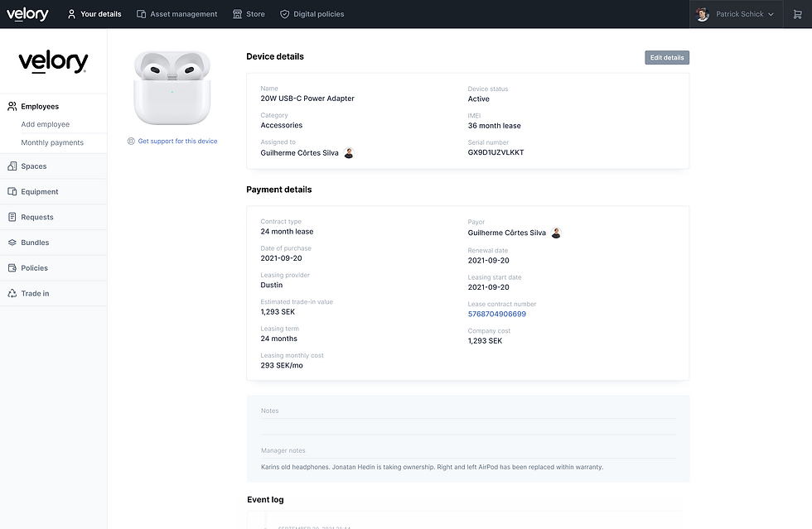
Task: Select Add employee in sidebar
Action: pyautogui.click(x=45, y=124)
